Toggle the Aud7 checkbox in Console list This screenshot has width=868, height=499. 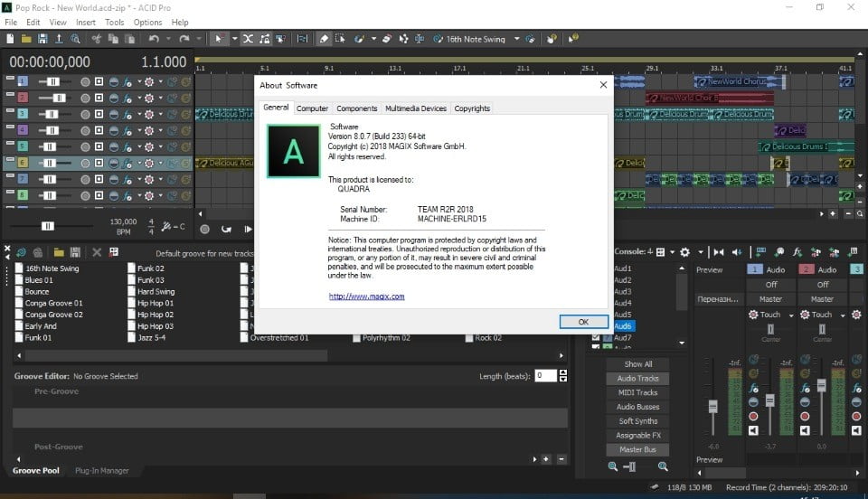point(596,337)
